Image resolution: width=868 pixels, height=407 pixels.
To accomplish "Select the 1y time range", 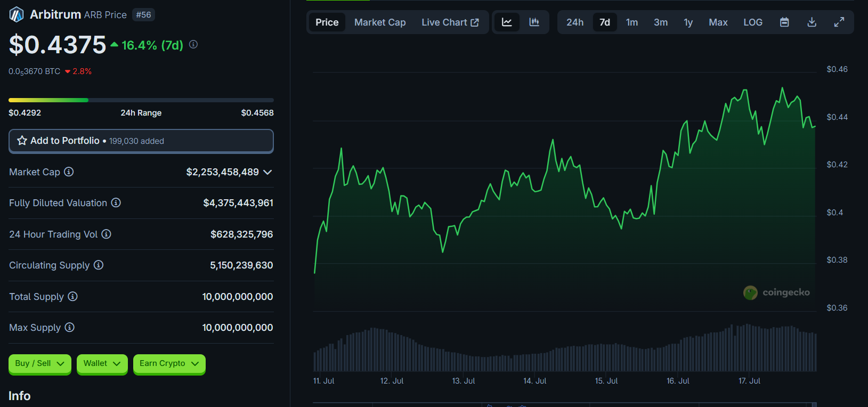I will point(688,22).
